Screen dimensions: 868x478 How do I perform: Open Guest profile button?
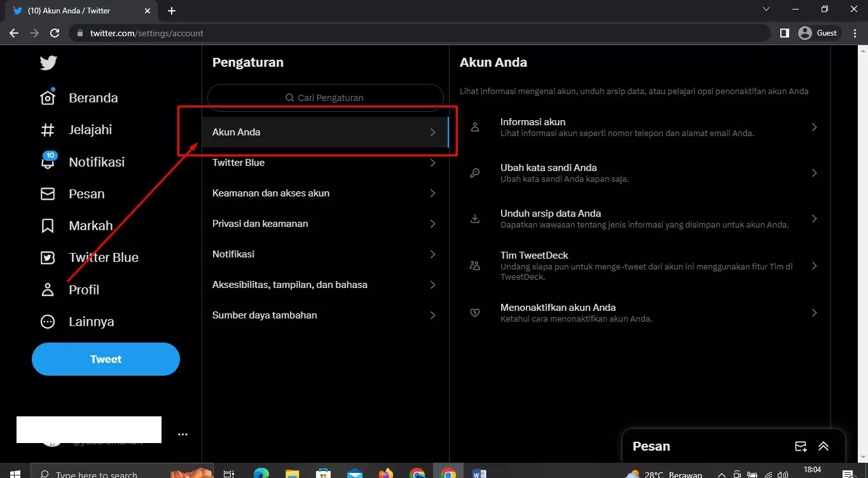[819, 33]
